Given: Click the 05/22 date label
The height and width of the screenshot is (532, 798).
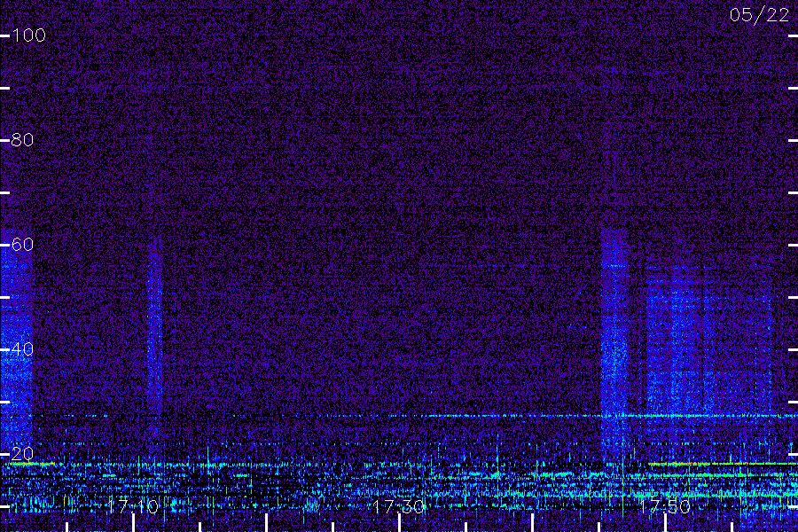Looking at the screenshot, I should tap(759, 15).
